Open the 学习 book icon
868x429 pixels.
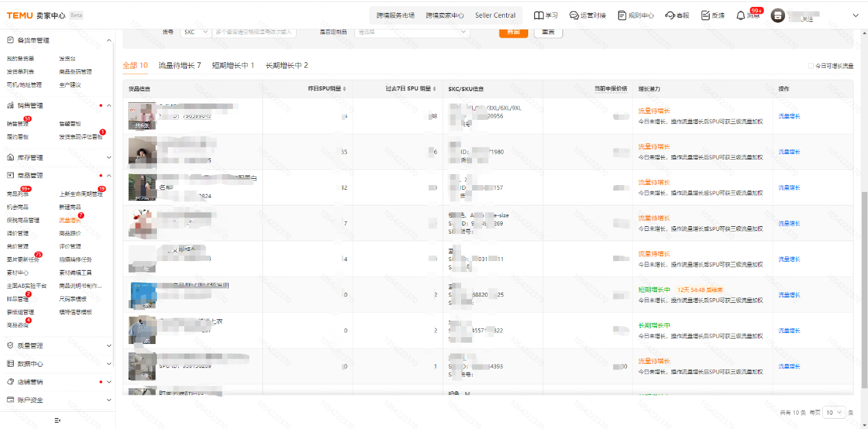click(538, 15)
